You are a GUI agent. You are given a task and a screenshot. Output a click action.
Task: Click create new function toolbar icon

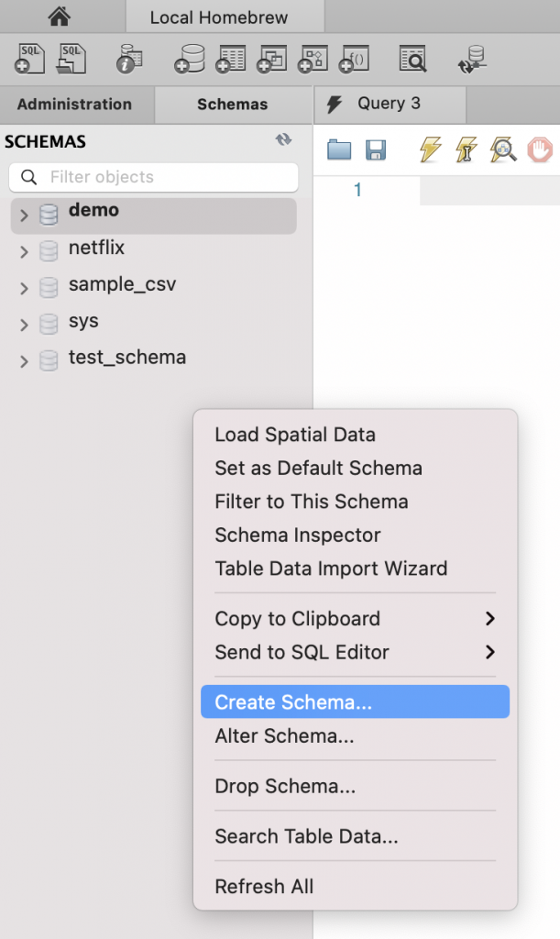point(355,60)
